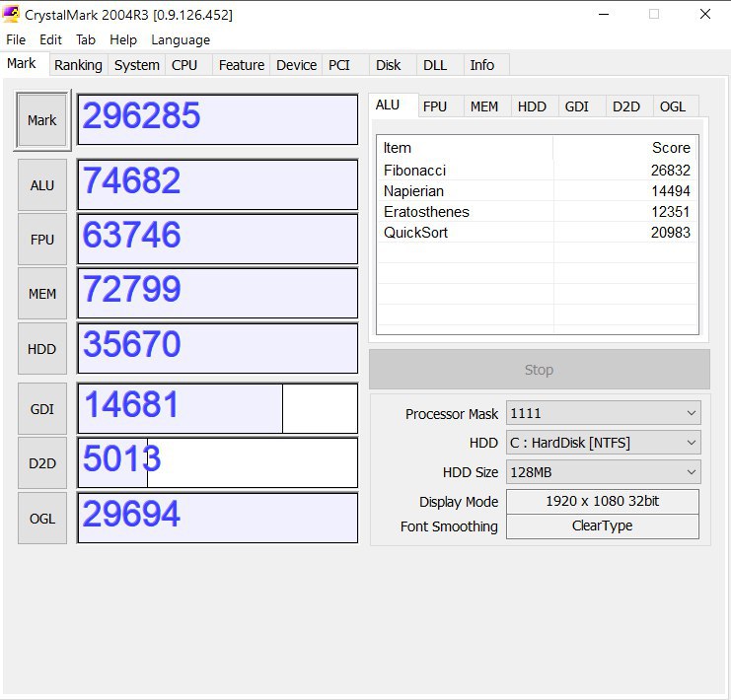Screen dimensions: 731x700
Task: Expand the HDD Size dropdown
Action: point(603,472)
